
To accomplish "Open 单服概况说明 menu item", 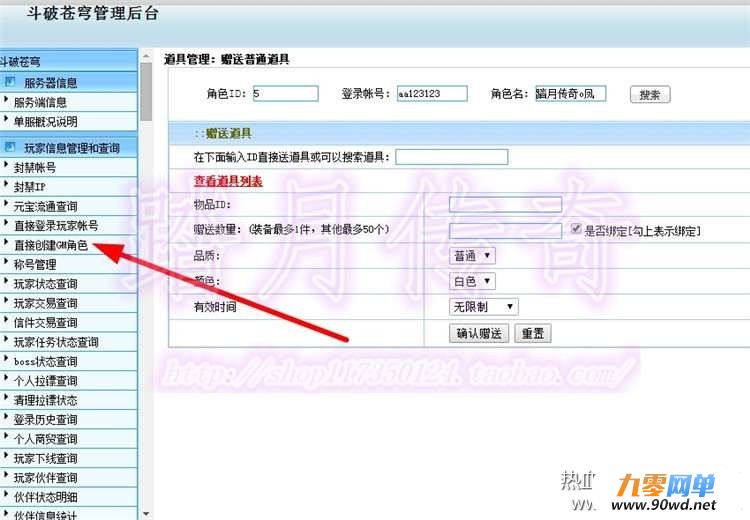I will tap(45, 122).
